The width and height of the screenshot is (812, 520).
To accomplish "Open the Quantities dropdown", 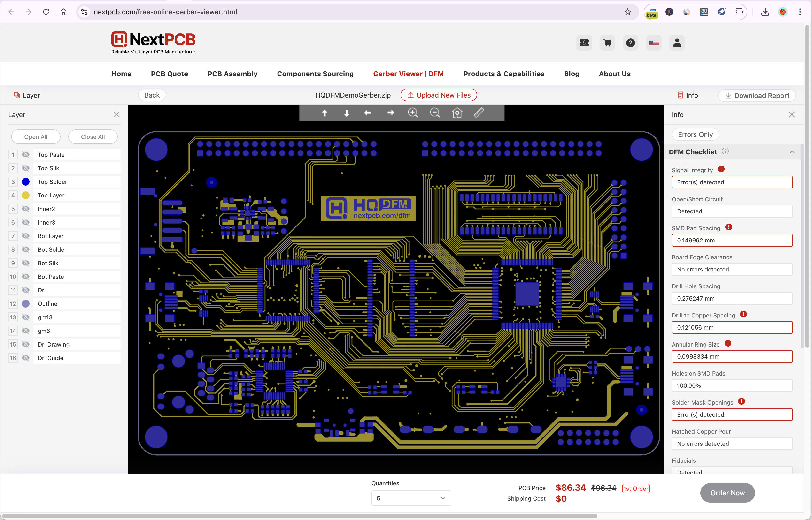I will (411, 498).
